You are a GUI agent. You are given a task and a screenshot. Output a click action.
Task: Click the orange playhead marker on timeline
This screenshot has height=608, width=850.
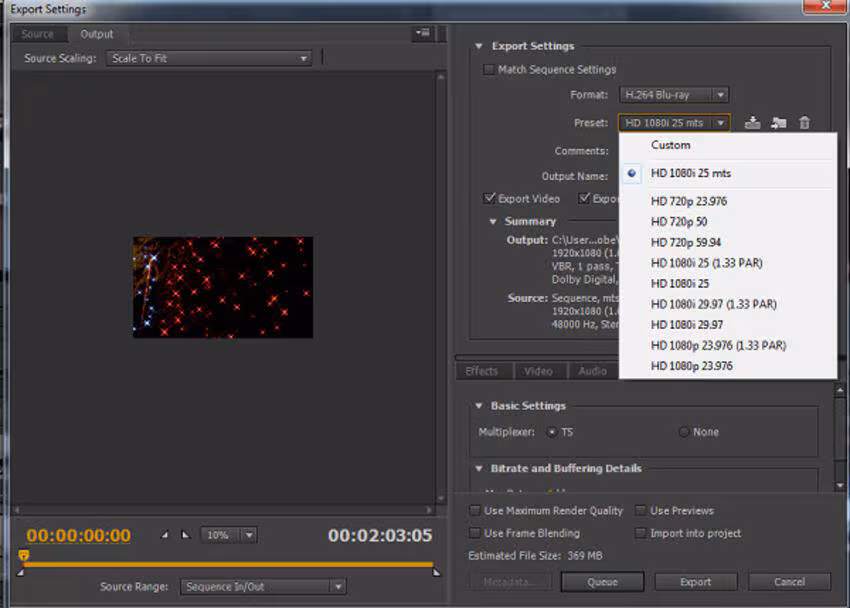[24, 555]
